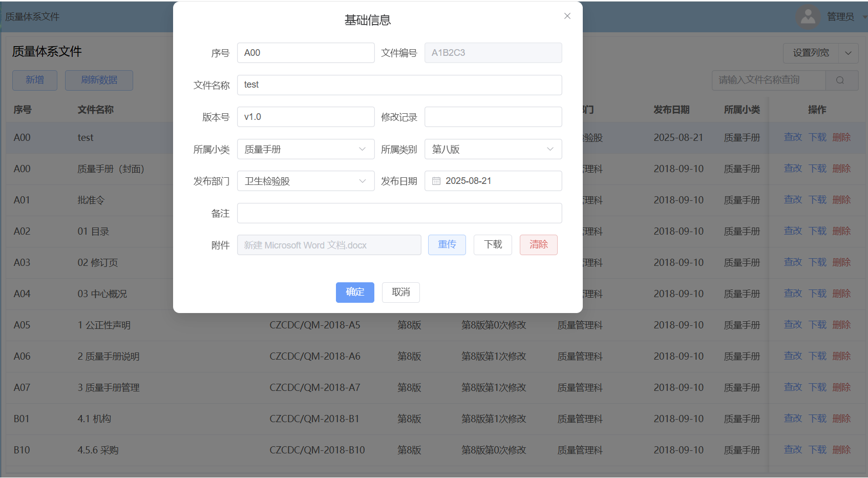
Task: Click 查改 in the test row
Action: (x=793, y=137)
